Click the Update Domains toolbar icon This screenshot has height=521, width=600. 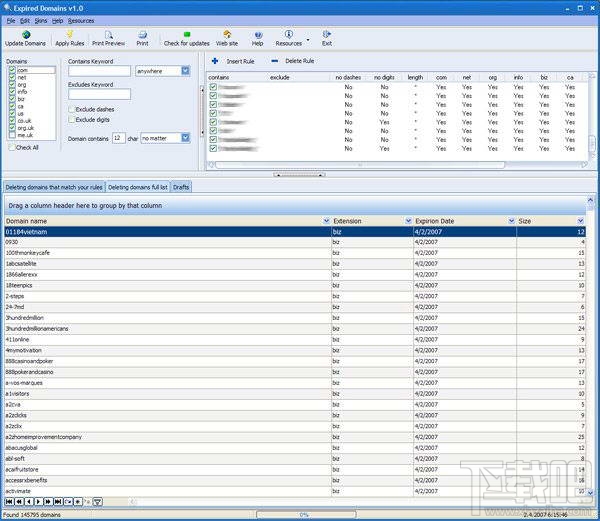25,37
